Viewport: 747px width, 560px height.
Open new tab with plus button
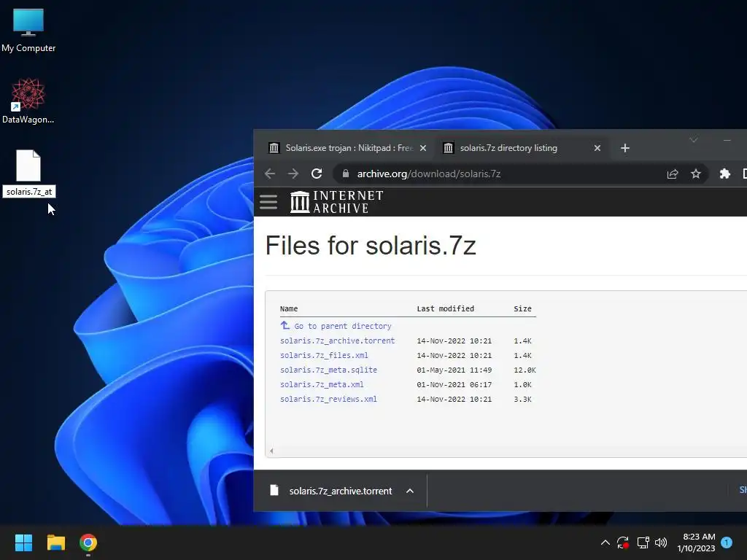pos(625,148)
